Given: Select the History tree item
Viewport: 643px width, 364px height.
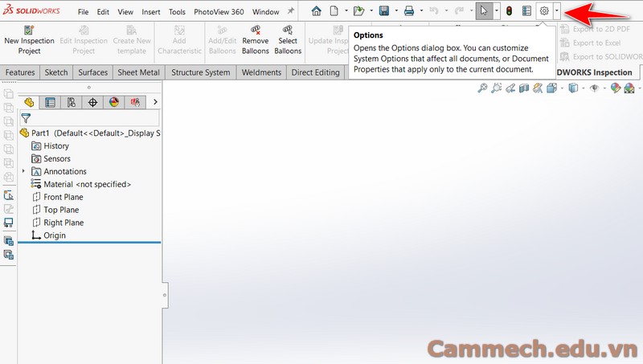Looking at the screenshot, I should (x=50, y=146).
